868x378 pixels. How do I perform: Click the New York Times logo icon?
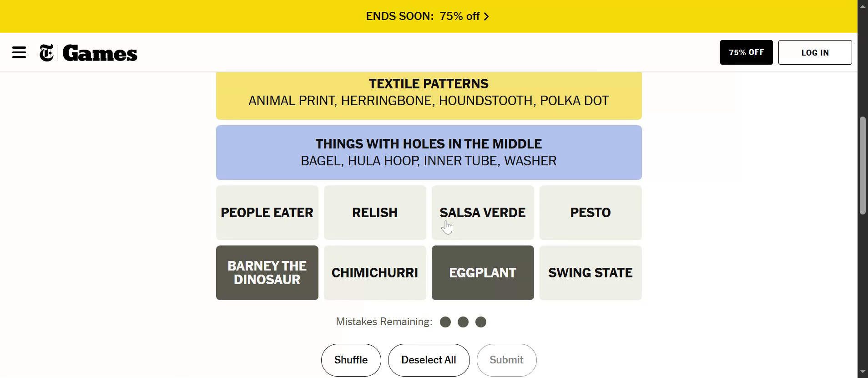(46, 53)
